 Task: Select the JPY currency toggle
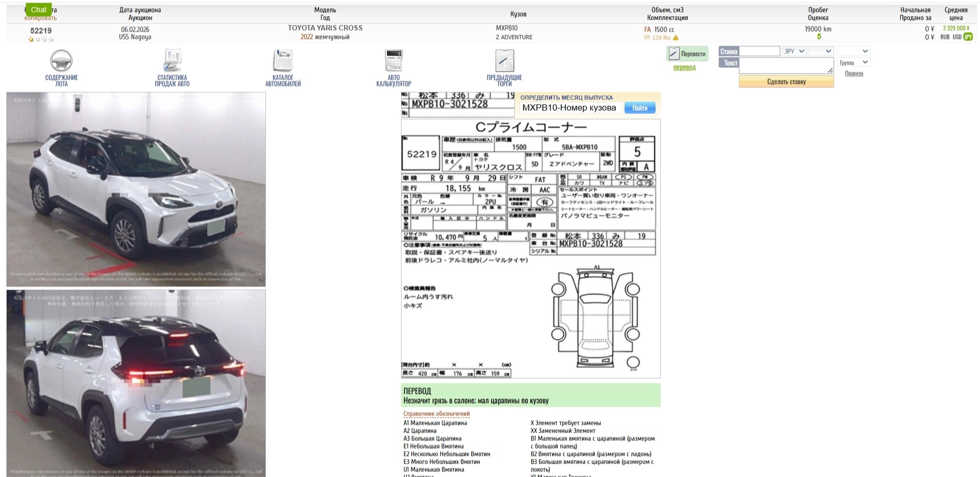968,37
